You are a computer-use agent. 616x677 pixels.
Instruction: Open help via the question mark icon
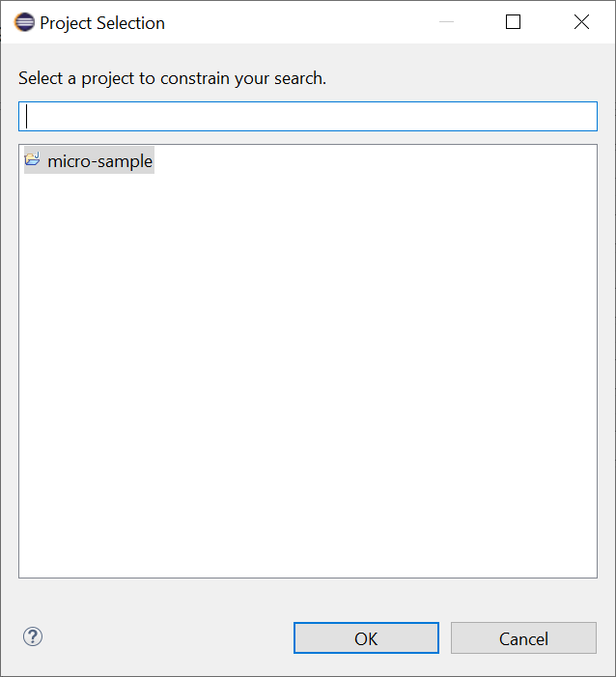tap(33, 636)
